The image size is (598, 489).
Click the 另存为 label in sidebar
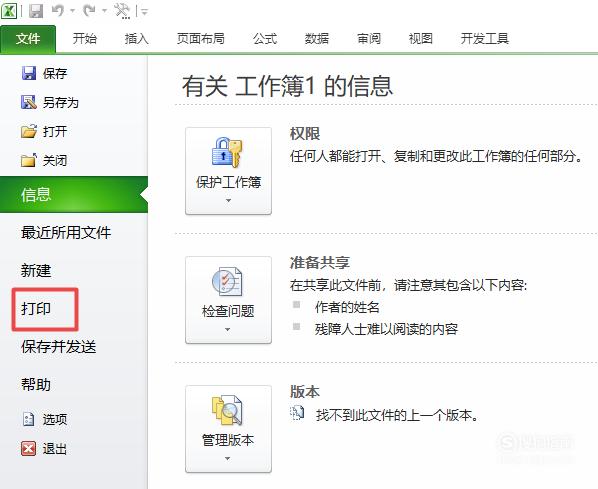(61, 102)
